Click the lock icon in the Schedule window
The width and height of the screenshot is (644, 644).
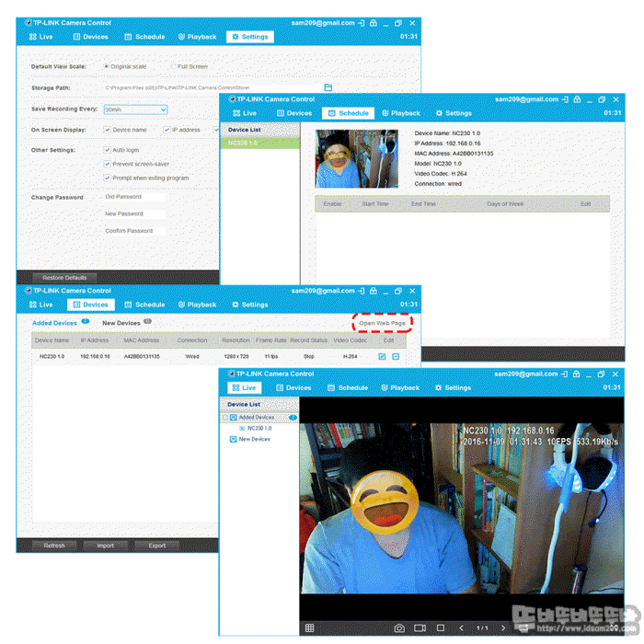[577, 99]
